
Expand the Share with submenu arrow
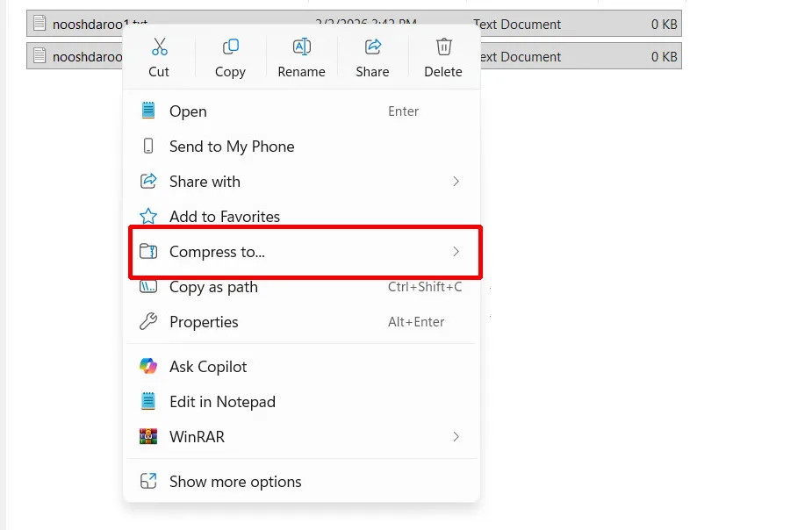(x=456, y=182)
